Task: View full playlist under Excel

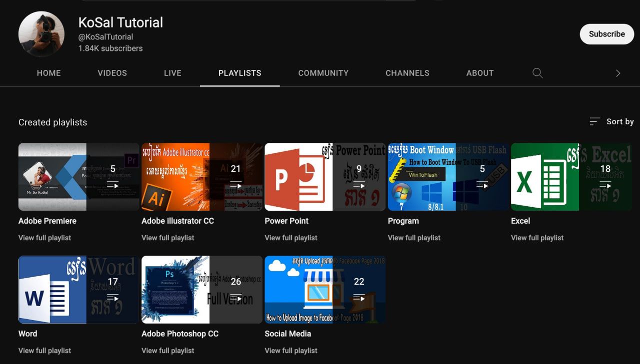Action: (x=537, y=238)
